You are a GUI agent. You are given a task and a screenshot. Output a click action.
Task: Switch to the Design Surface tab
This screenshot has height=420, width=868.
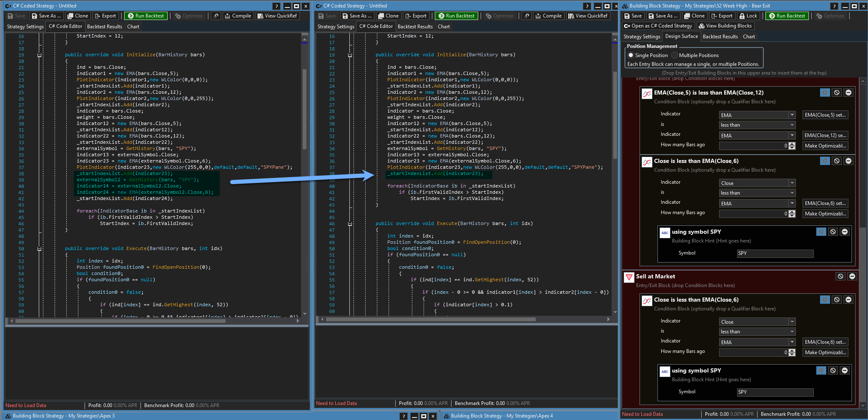click(681, 36)
